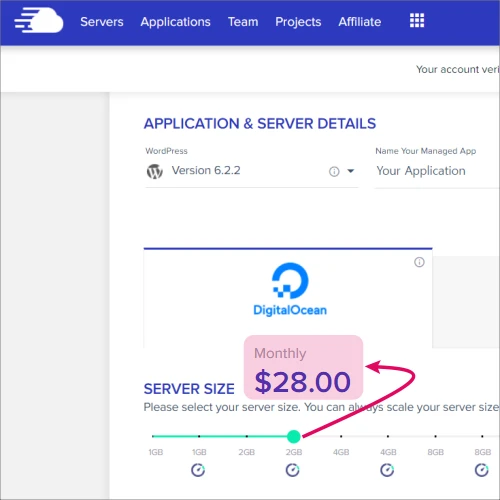The height and width of the screenshot is (500, 500).
Task: Click the Cloudways cloud logo
Action: tap(39, 21)
